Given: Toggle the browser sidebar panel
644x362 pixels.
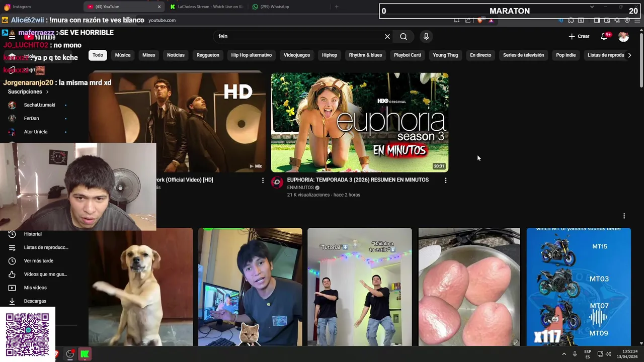Looking at the screenshot, I should (x=597, y=20).
